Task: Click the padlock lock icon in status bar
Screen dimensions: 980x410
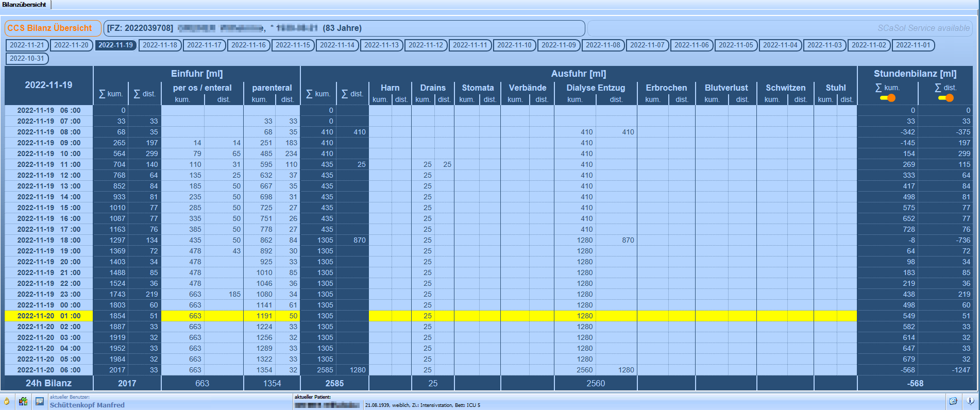Action: pyautogui.click(x=7, y=401)
